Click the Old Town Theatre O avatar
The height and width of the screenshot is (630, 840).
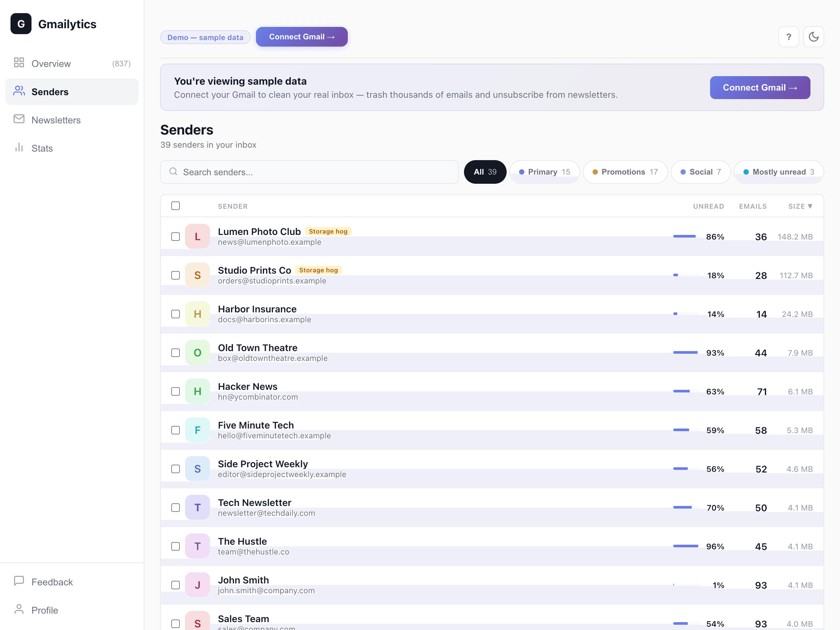point(198,352)
